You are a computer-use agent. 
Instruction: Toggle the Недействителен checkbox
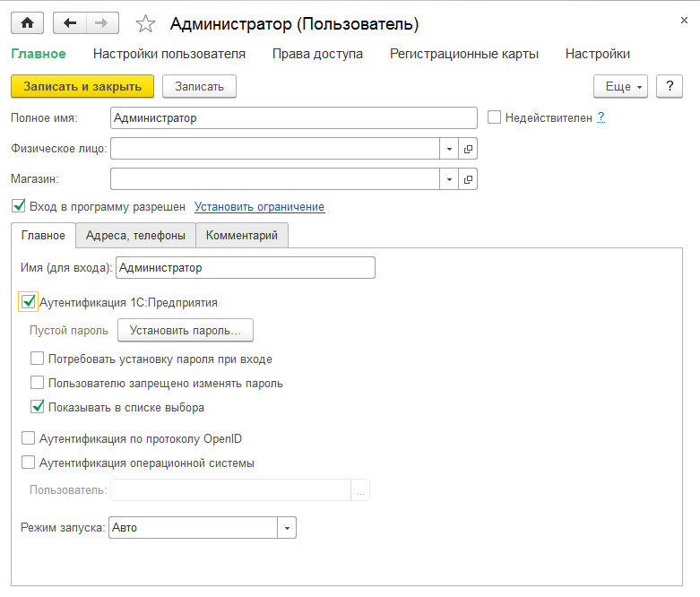494,117
